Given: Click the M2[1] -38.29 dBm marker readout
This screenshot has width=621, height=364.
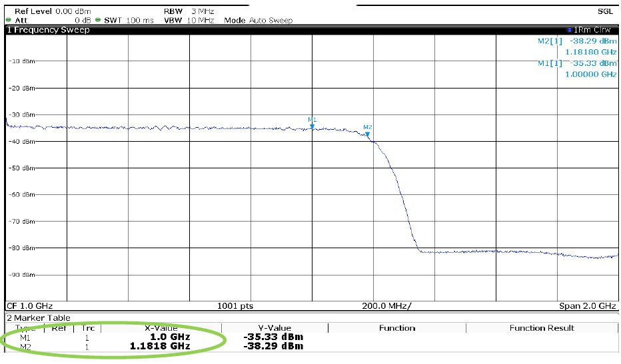Looking at the screenshot, I should coord(577,41).
